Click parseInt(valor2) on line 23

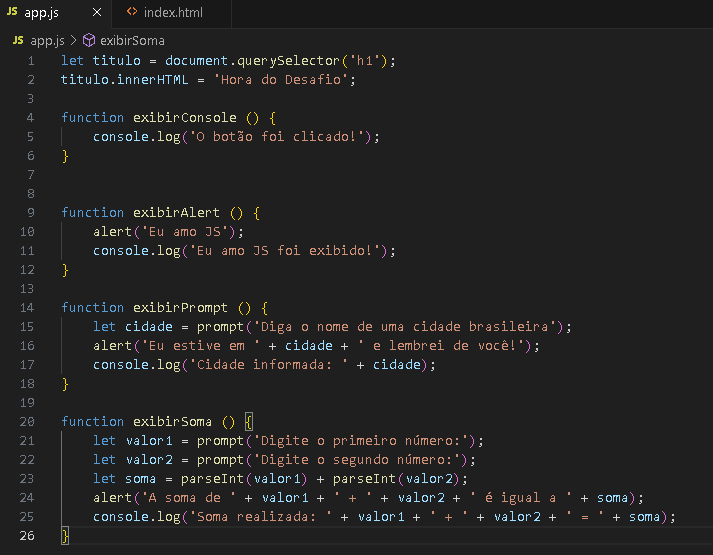tap(397, 479)
